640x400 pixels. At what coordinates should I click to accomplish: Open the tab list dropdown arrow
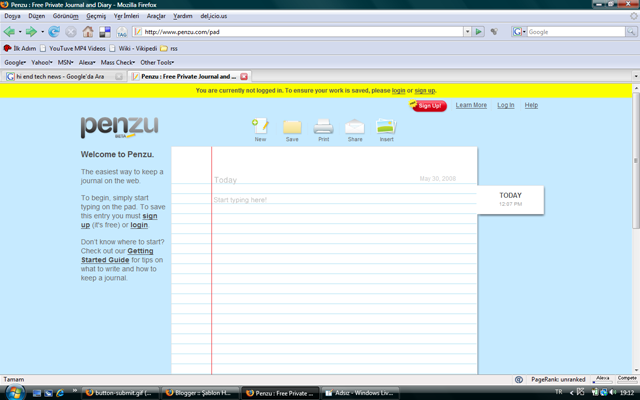click(636, 76)
